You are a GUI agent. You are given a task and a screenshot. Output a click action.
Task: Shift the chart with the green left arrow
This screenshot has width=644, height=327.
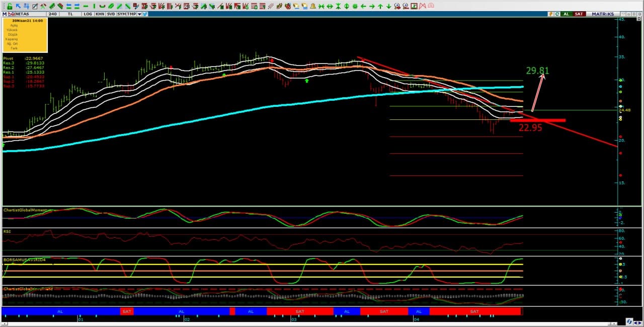point(363,6)
